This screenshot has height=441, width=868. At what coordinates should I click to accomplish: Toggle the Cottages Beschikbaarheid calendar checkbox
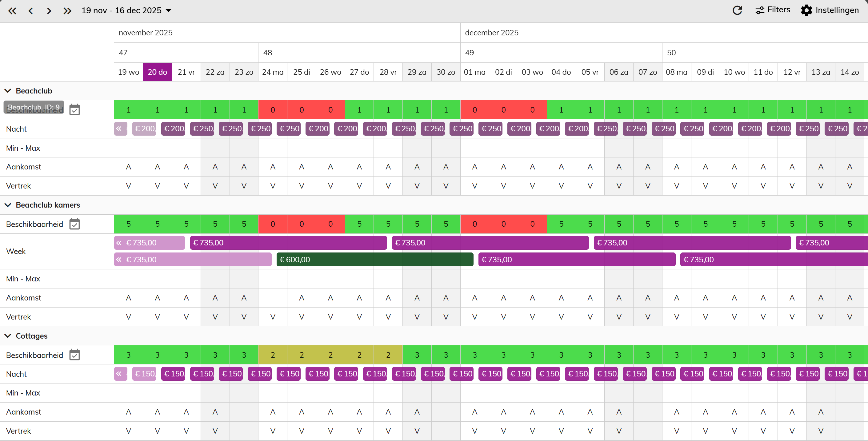[x=74, y=355]
